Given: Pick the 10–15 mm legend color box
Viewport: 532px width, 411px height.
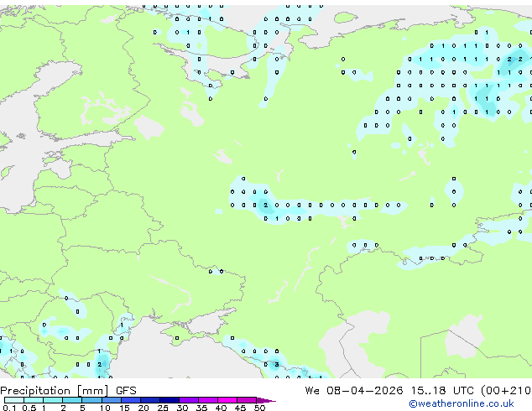Looking at the screenshot, I should point(111,400).
